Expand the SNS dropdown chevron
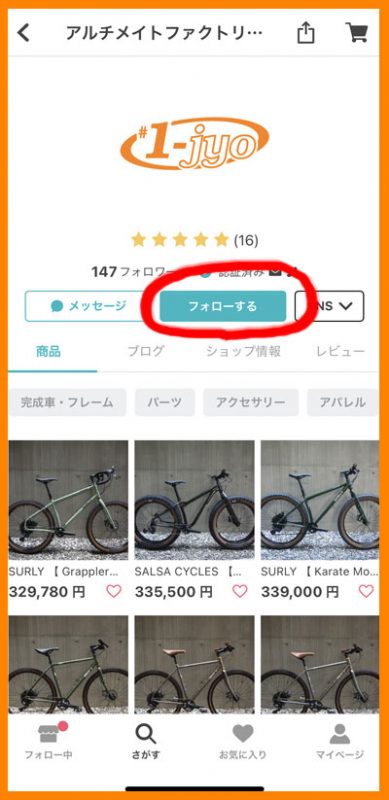The width and height of the screenshot is (389, 800). [346, 306]
